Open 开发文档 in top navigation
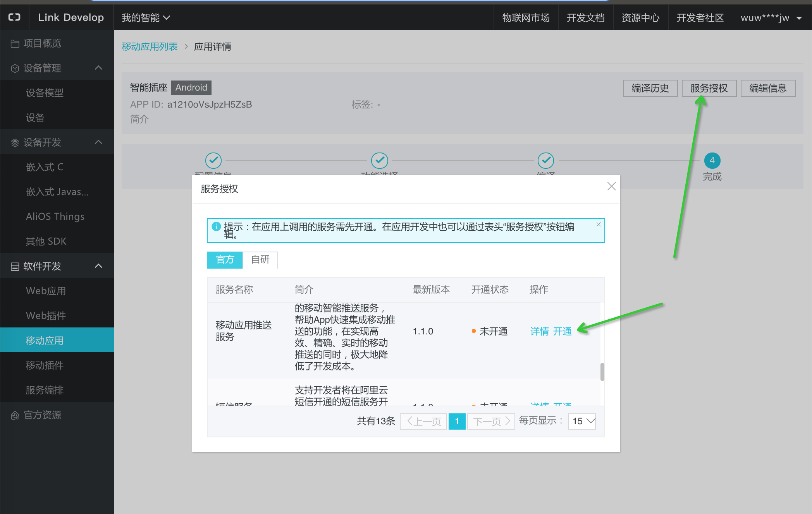The width and height of the screenshot is (812, 514). 585,18
